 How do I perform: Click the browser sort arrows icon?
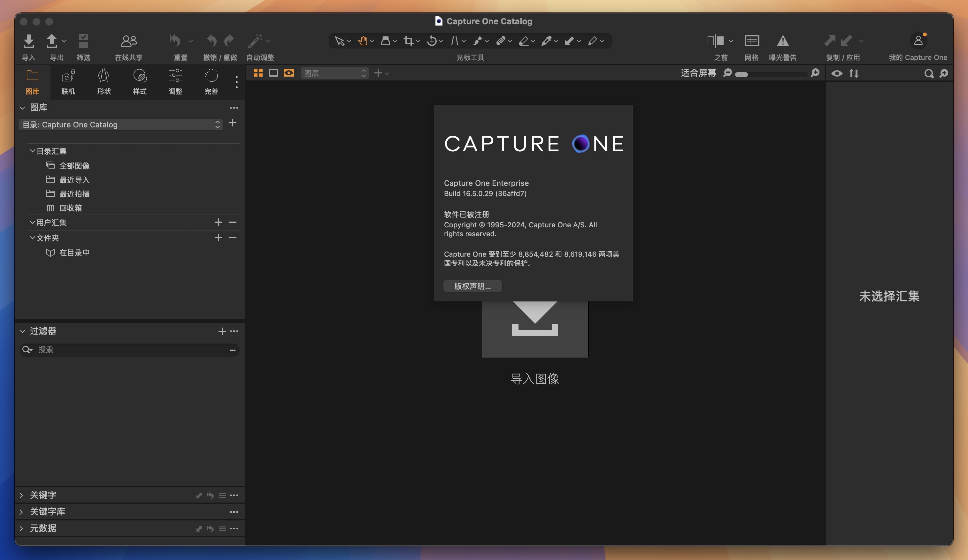pyautogui.click(x=854, y=73)
